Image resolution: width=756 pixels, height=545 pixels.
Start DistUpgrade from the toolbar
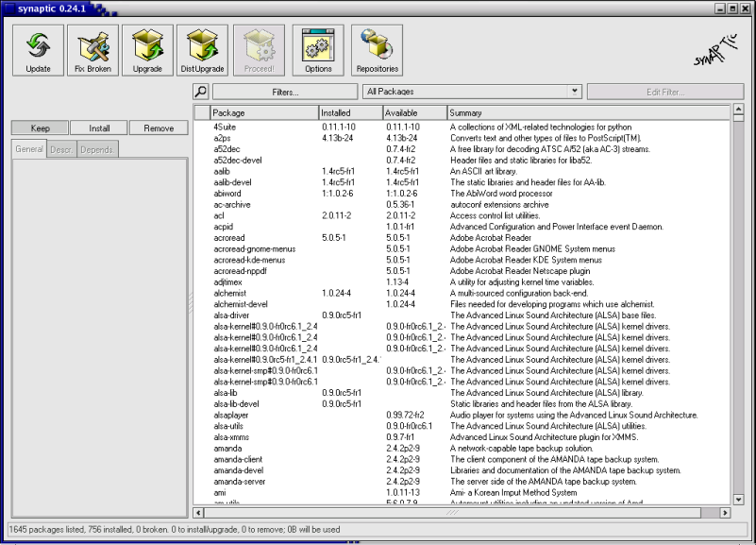tap(203, 51)
